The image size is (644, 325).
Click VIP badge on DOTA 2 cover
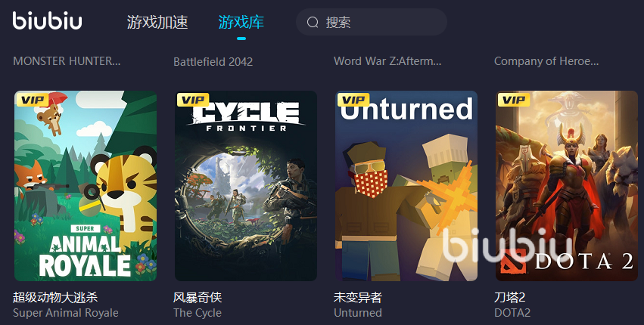(514, 100)
